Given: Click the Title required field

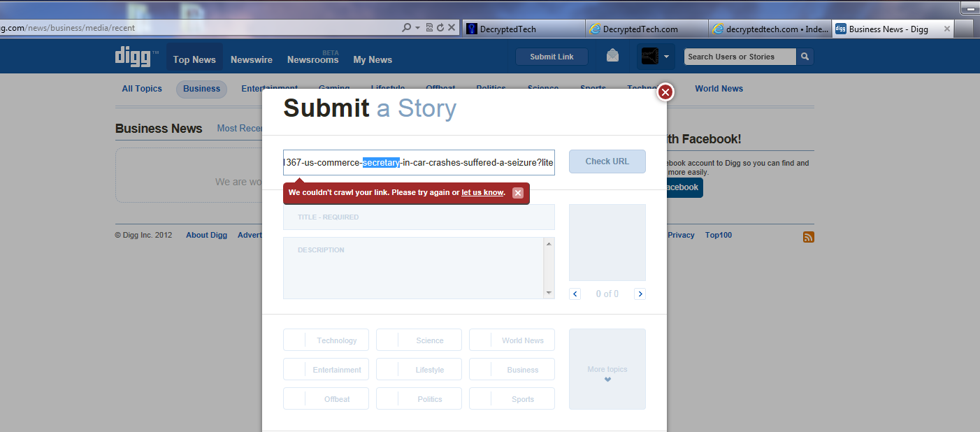Looking at the screenshot, I should click(419, 217).
